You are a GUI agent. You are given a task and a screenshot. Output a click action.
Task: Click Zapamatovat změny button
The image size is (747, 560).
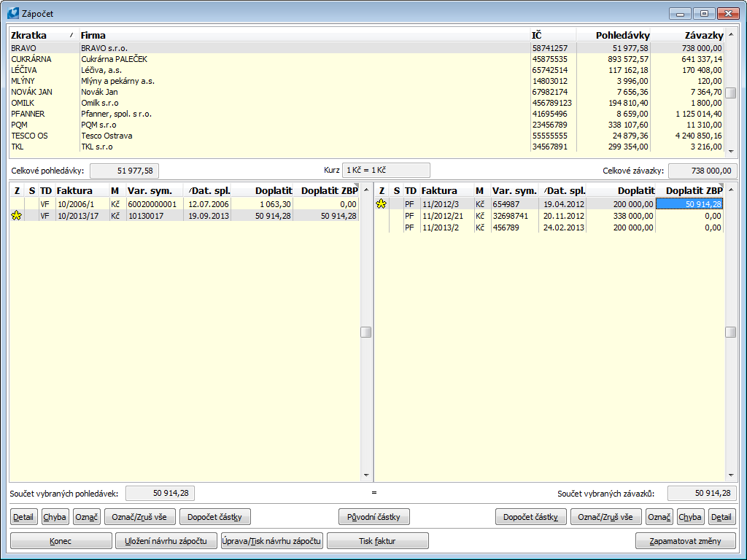(686, 541)
